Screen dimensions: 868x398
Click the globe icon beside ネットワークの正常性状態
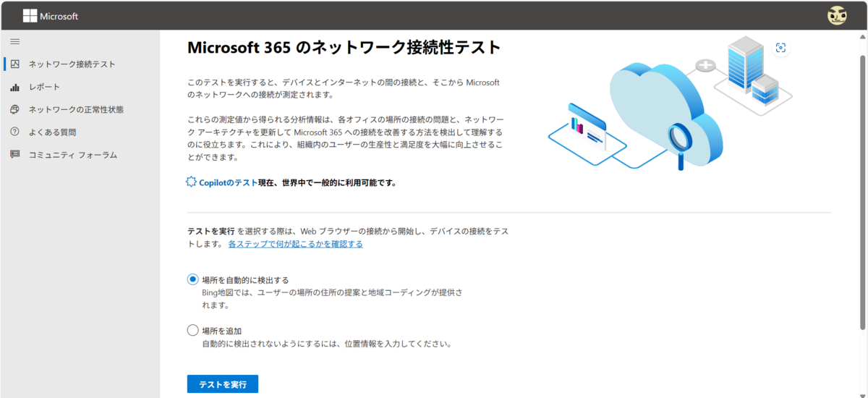[14, 110]
